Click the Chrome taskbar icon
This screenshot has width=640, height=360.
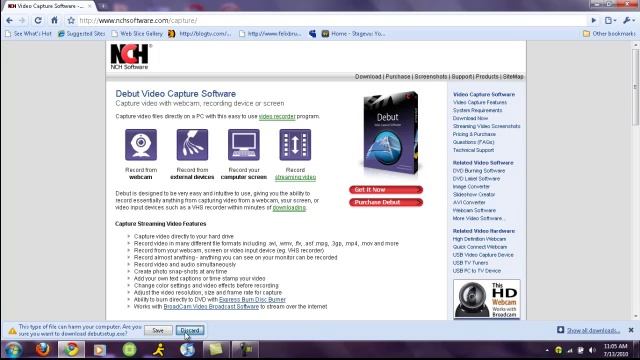click(71, 350)
